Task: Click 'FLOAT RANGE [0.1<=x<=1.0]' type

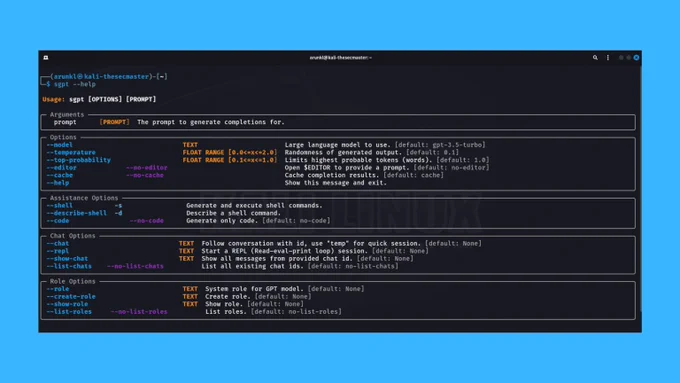Action: [229, 160]
